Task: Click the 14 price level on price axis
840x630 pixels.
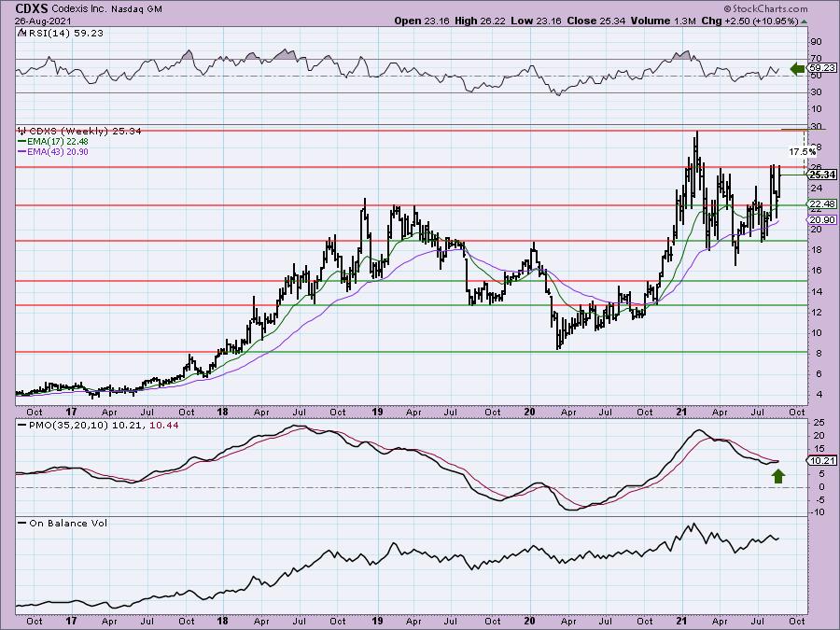Action: (817, 292)
